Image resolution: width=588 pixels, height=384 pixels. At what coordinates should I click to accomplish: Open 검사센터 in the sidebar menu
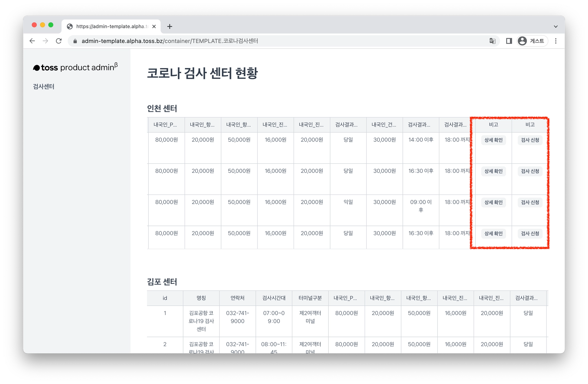(x=44, y=87)
